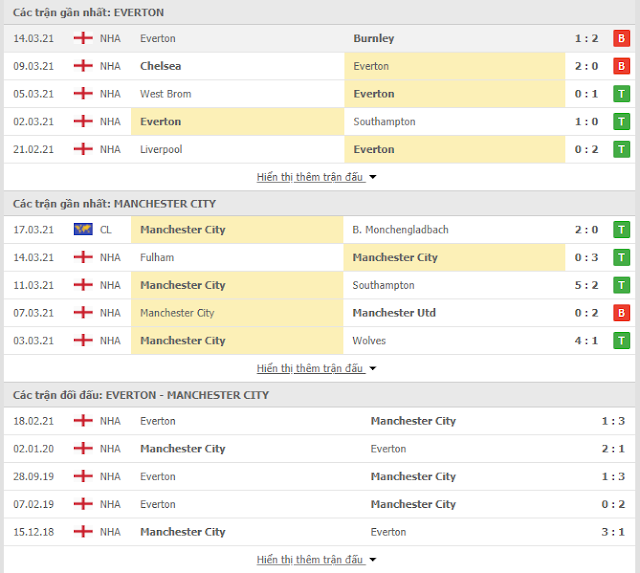Click England flag on Liverpool match row
This screenshot has height=573, width=640.
[83, 149]
